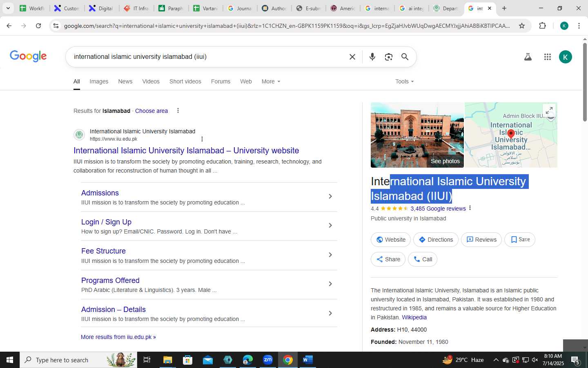588x368 pixels.
Task: Click the Google search input field
Action: (208, 57)
